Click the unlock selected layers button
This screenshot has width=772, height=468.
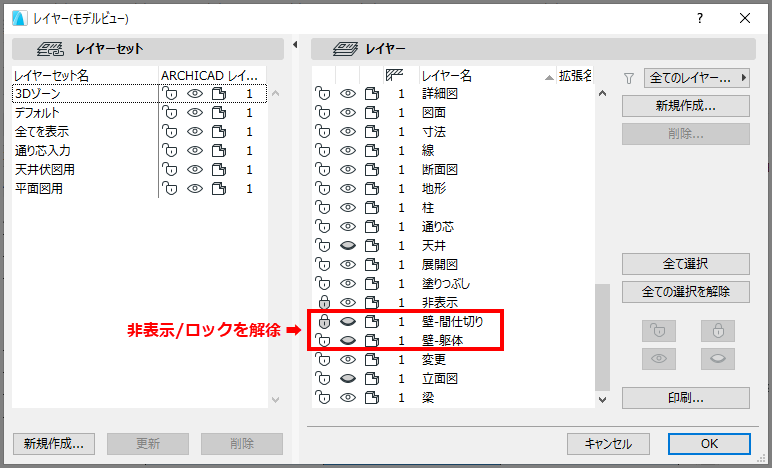(659, 331)
